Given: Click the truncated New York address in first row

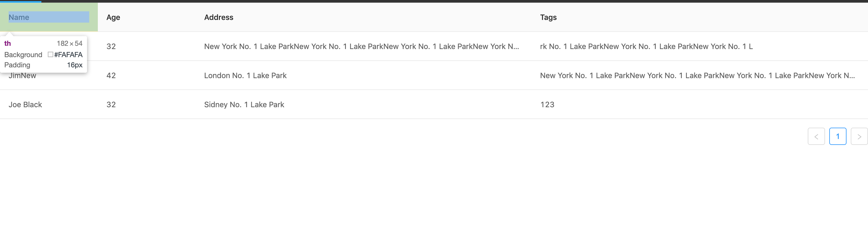Looking at the screenshot, I should click(362, 47).
